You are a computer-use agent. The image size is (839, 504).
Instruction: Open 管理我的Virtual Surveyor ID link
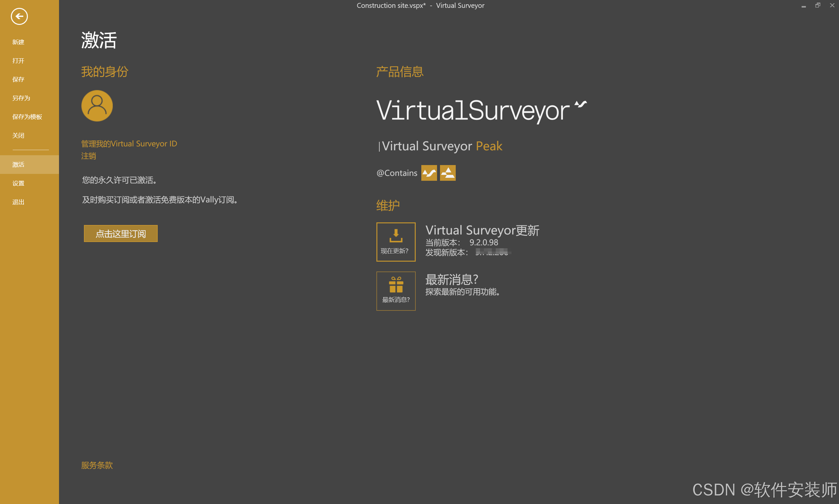tap(129, 144)
